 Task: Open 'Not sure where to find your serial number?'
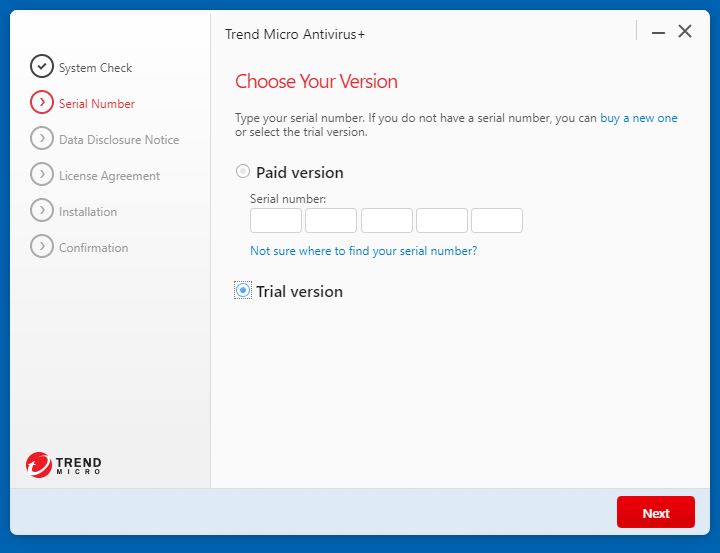click(364, 251)
